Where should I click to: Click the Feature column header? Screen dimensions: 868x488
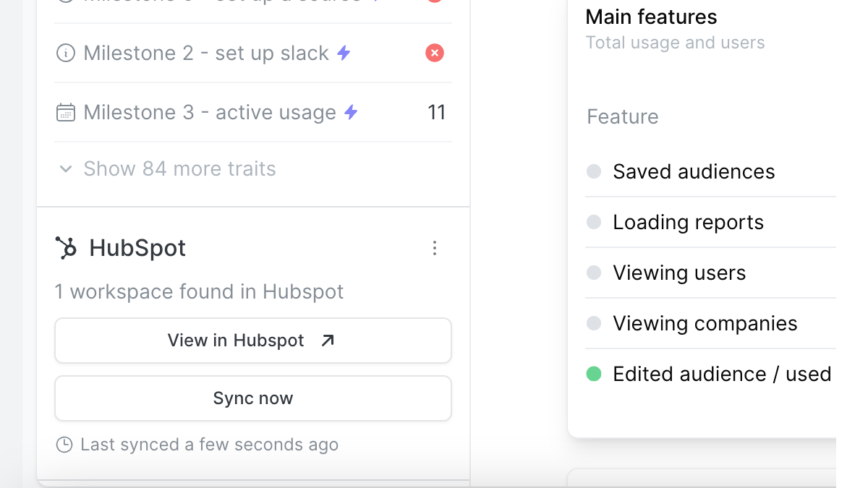pyautogui.click(x=622, y=116)
